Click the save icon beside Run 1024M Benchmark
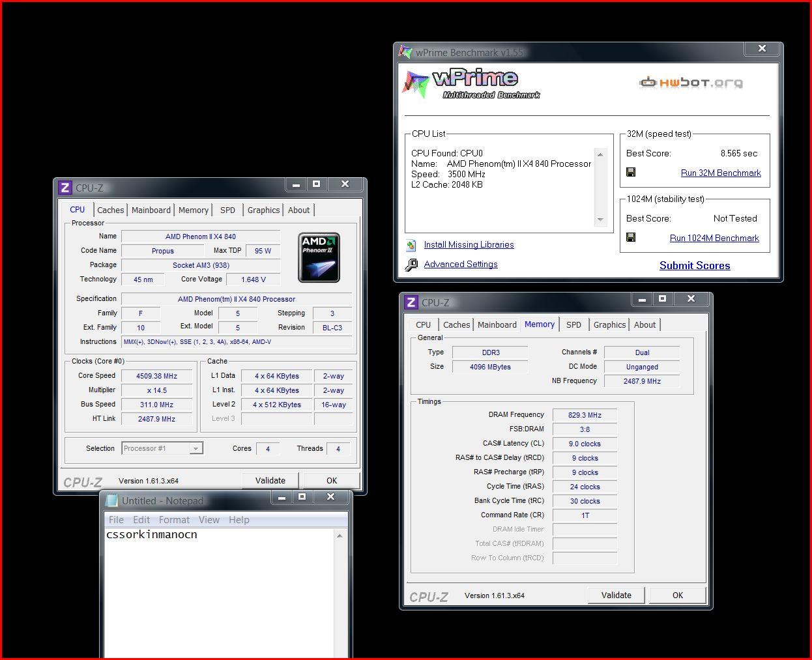 click(x=631, y=238)
